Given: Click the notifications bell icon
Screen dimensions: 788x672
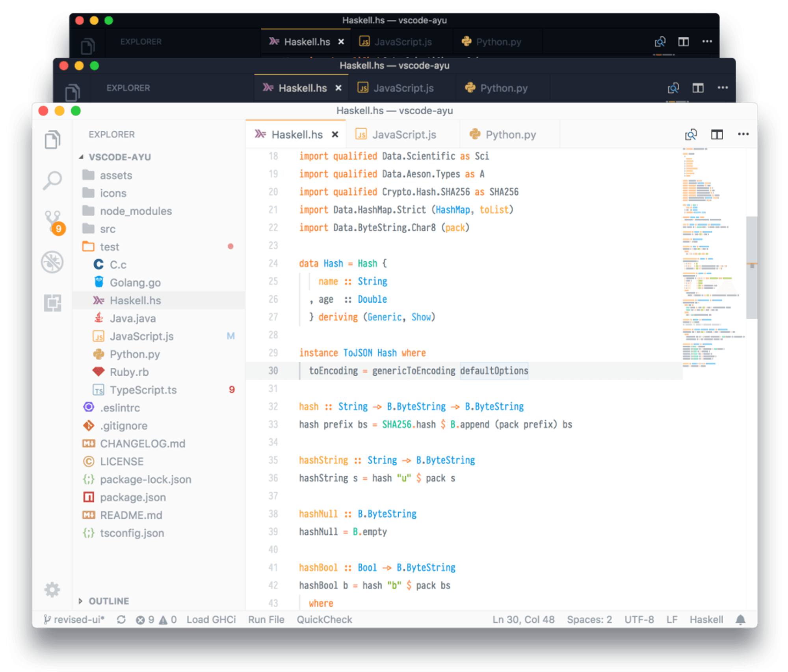Looking at the screenshot, I should click(740, 620).
